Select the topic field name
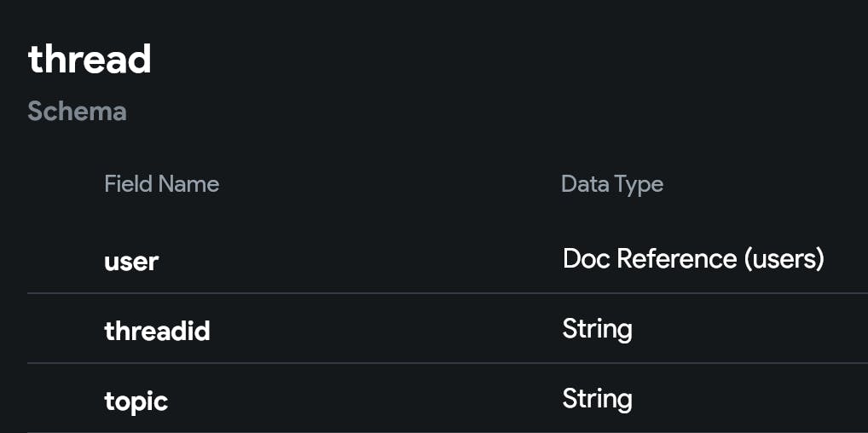Screen dimensions: 868x433 [x=136, y=401]
